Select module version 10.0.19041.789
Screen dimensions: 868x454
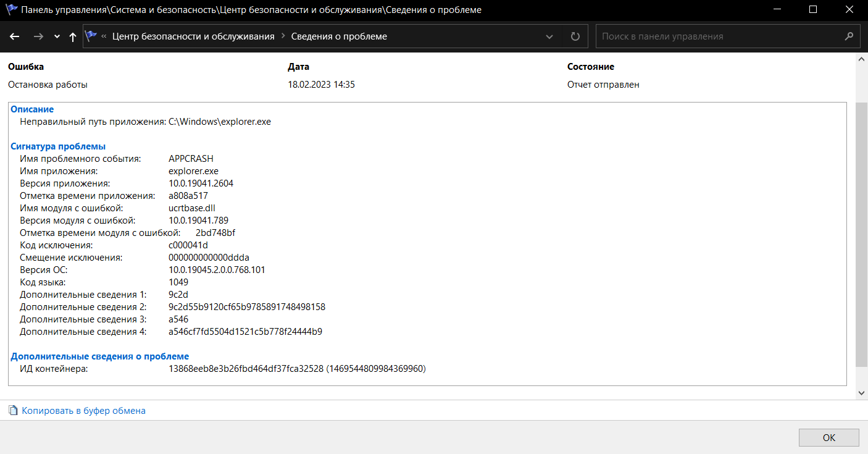[198, 221]
